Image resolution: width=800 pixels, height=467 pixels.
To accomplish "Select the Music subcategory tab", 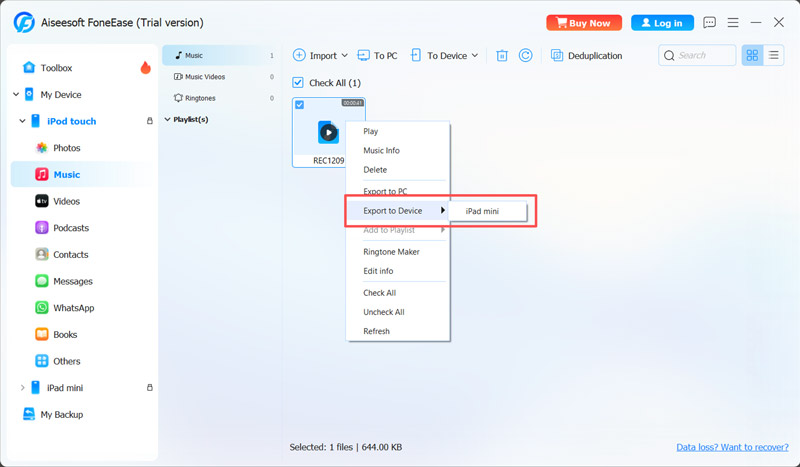I will point(221,55).
